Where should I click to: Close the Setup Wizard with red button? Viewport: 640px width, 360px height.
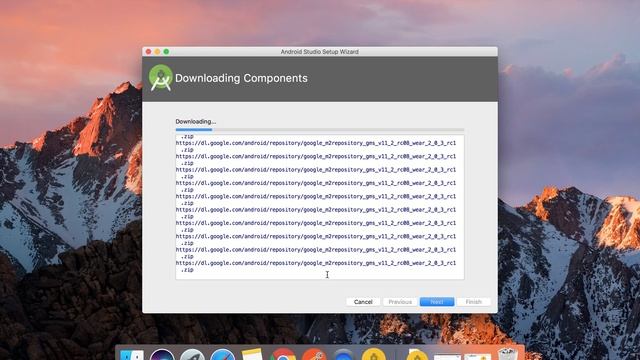(x=149, y=51)
